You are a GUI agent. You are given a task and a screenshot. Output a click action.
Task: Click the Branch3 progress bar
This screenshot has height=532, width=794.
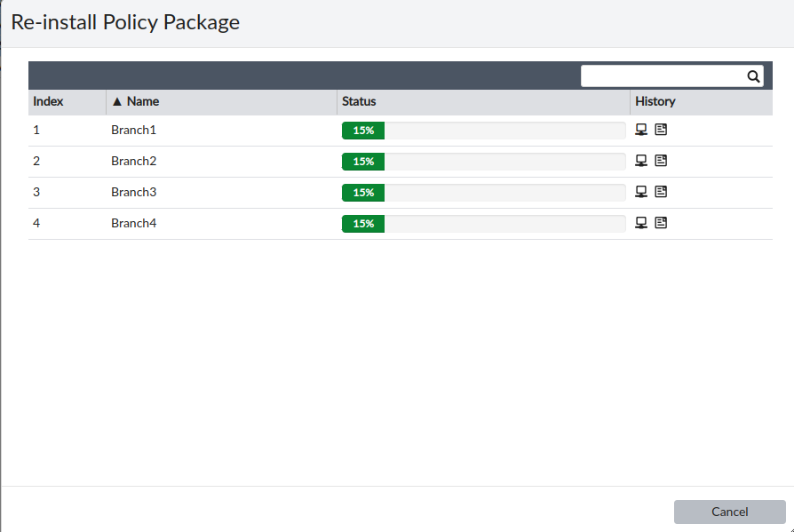tap(484, 193)
